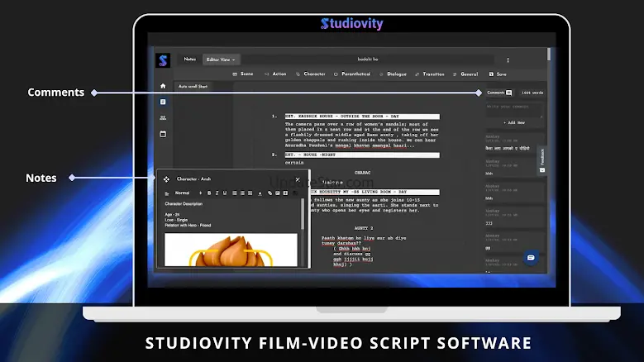Open the script document icon in the sidebar
Image resolution: width=644 pixels, height=362 pixels.
coord(163,102)
